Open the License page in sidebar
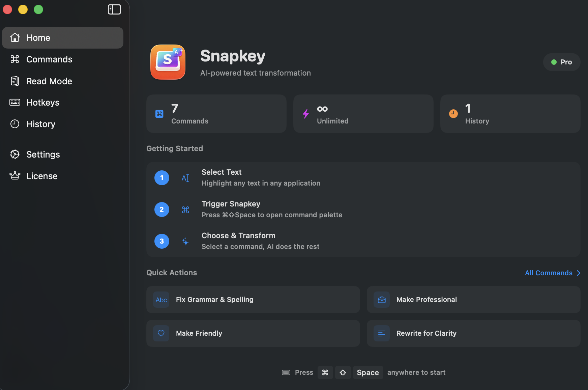This screenshot has height=390, width=588. (63, 176)
